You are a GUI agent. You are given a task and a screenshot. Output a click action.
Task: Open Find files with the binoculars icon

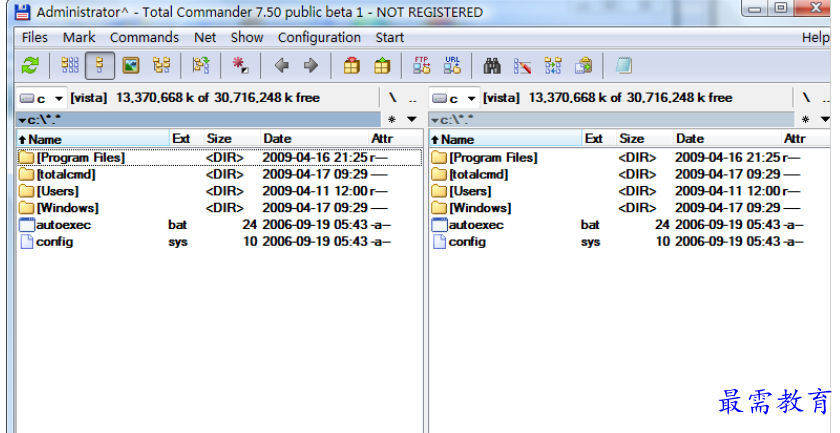tap(492, 66)
